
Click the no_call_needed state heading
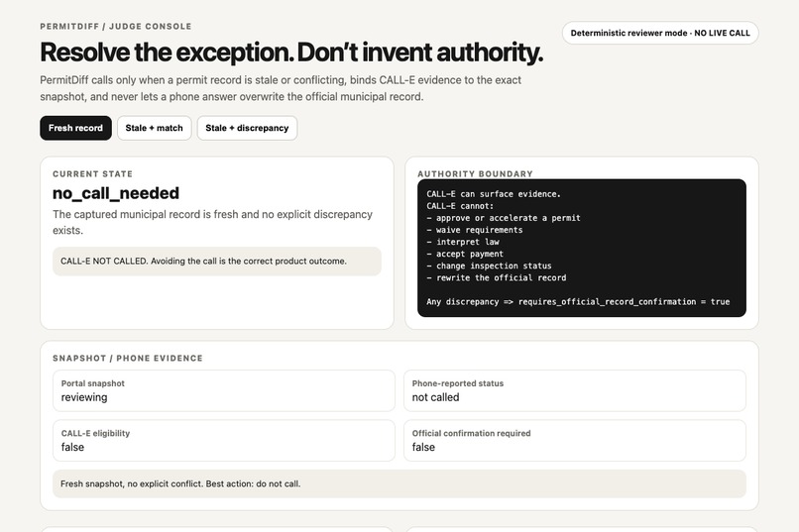(116, 193)
